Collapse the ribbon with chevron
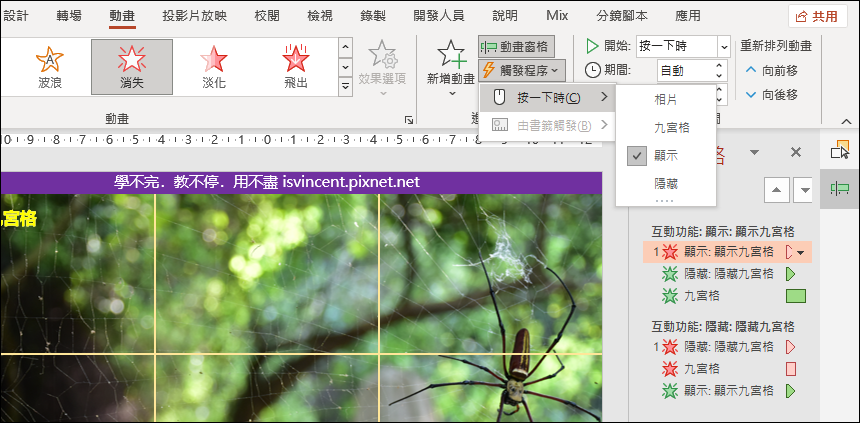Viewport: 860px width, 423px height. click(845, 121)
